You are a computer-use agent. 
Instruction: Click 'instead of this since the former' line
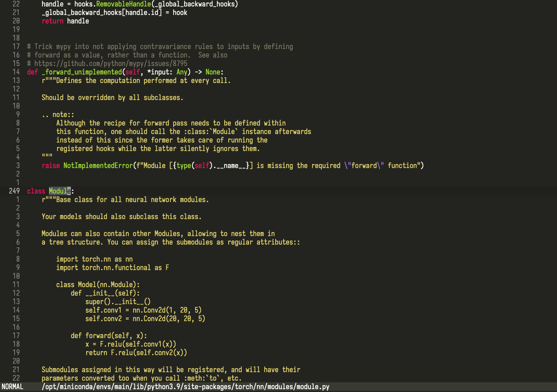tap(162, 140)
